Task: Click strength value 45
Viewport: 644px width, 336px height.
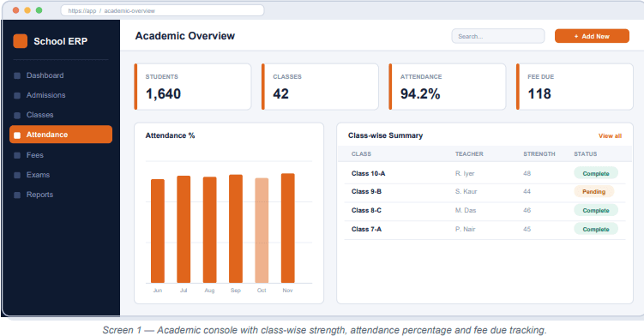Action: [527, 230]
